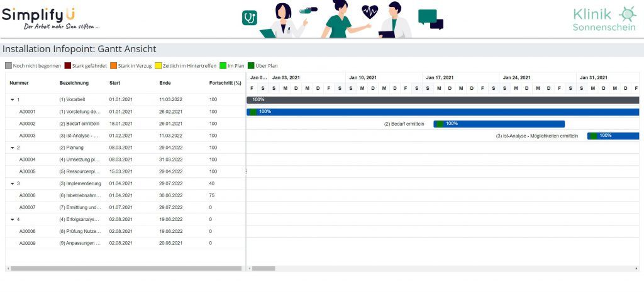Click the chat bubbles icon in the banner
Screen dimensions: 644x292
pos(431,19)
